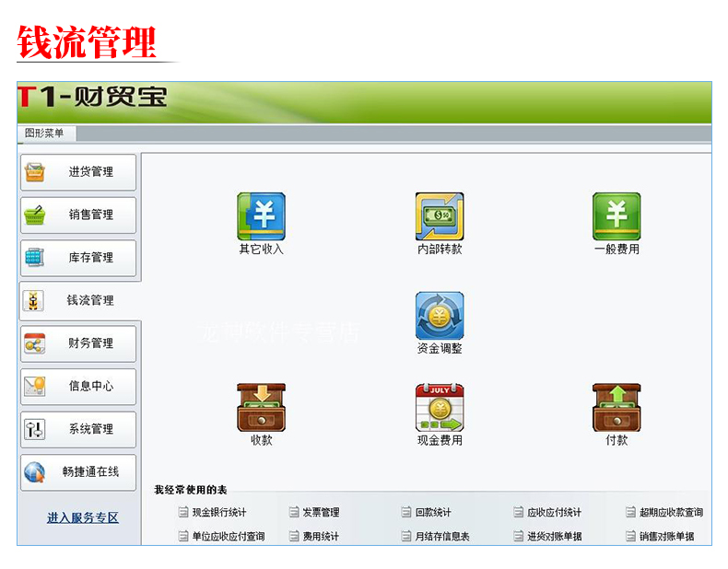Open the 月结存信息表 report link
728x569 pixels.
442,536
